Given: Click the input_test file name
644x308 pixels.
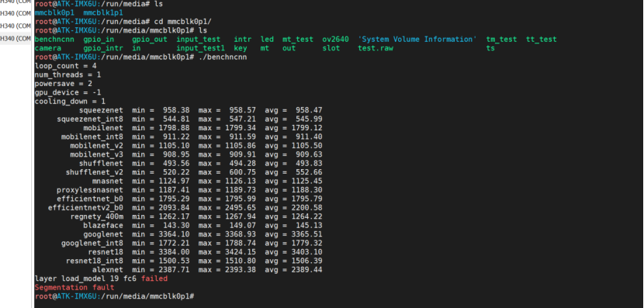Looking at the screenshot, I should point(199,40).
